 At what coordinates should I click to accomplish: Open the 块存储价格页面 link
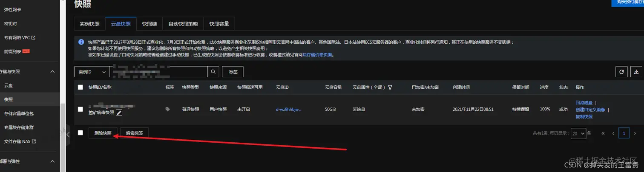click(x=318, y=55)
